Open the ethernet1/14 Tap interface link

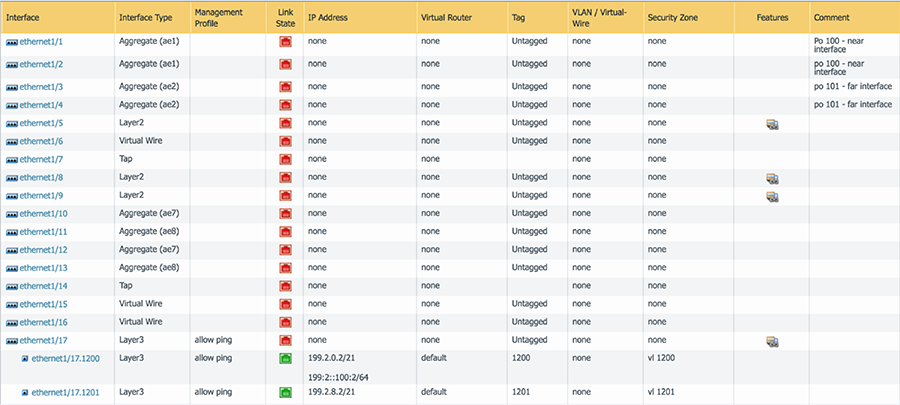tap(44, 286)
